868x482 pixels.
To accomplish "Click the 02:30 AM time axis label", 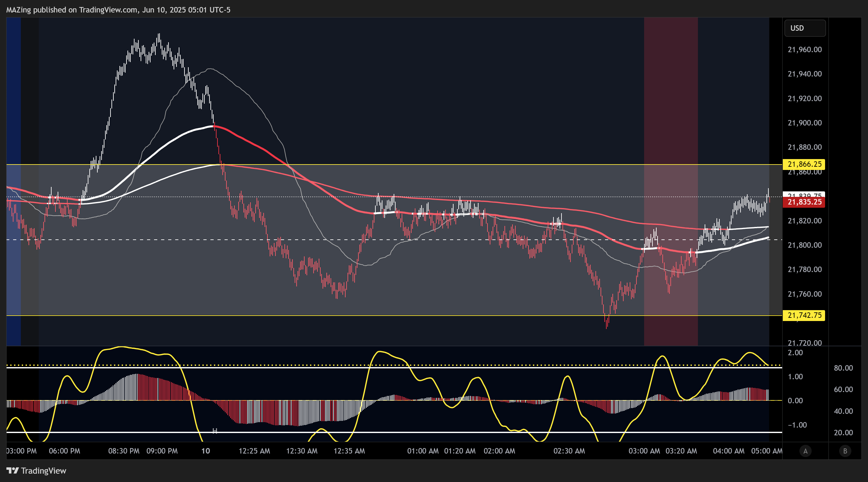I will (x=569, y=451).
